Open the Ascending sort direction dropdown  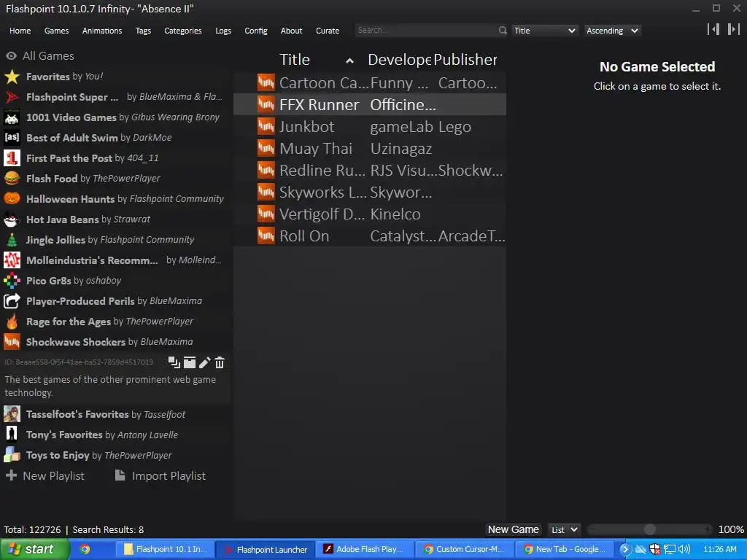click(x=612, y=31)
